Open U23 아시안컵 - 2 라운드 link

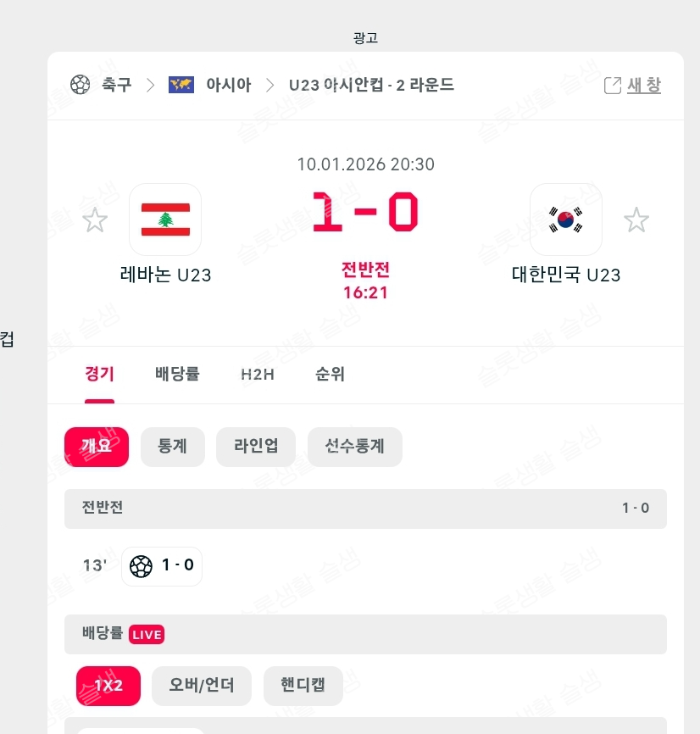(x=371, y=85)
